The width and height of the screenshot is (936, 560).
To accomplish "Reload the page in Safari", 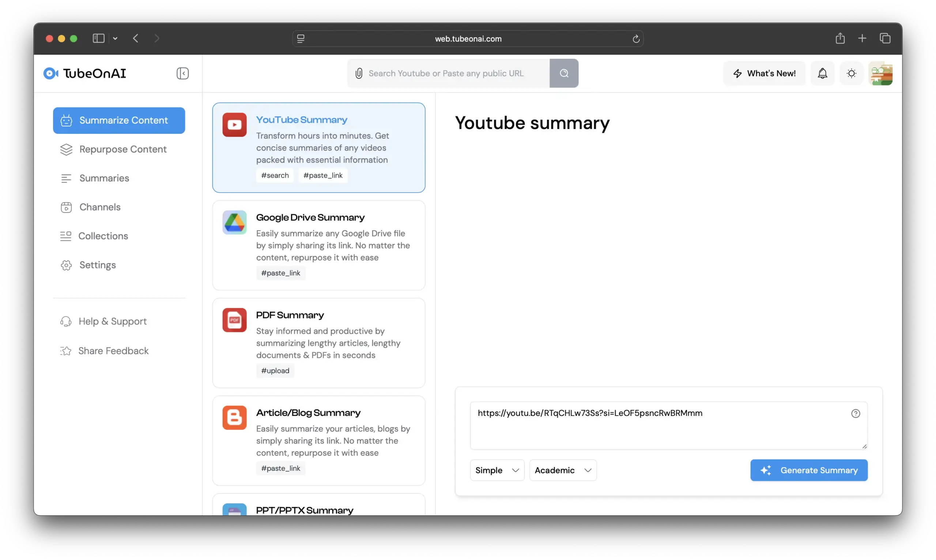I will (x=636, y=38).
